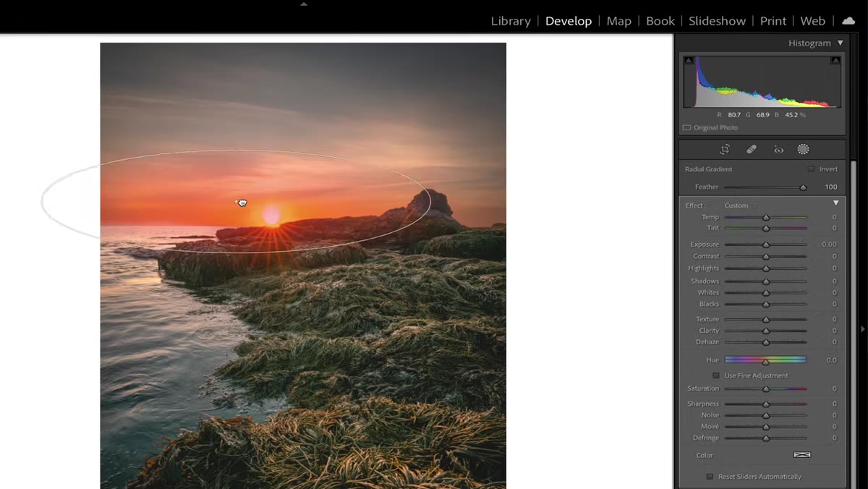Click the Moiré slider handle

766,428
